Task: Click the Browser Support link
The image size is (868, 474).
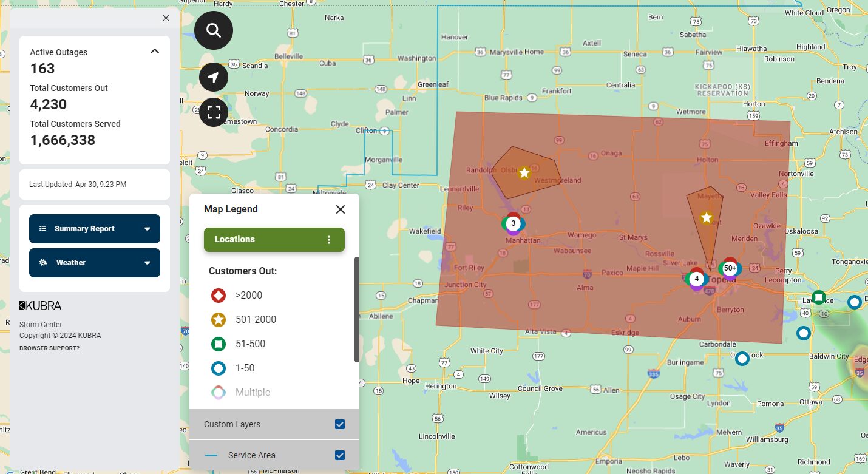Action: pos(49,348)
